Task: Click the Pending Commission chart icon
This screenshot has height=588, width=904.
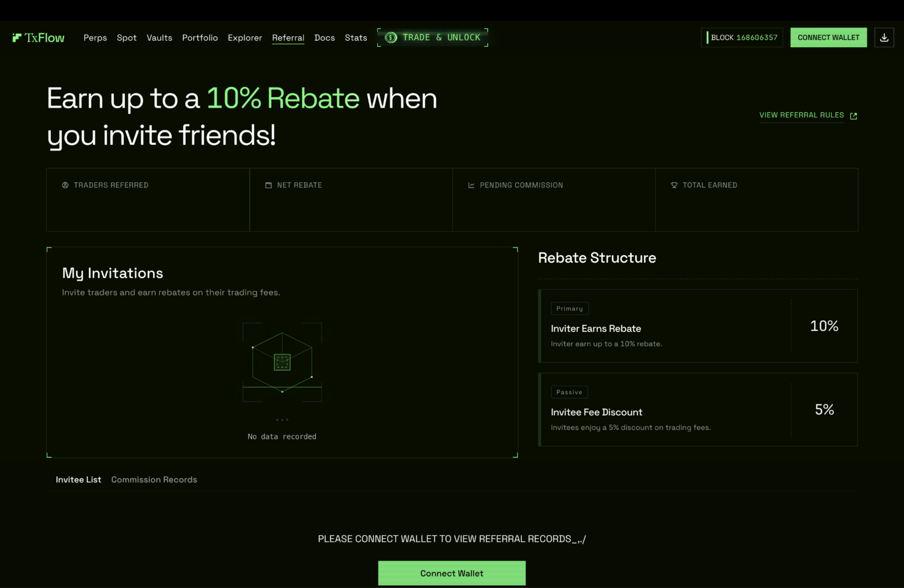Action: click(x=471, y=185)
